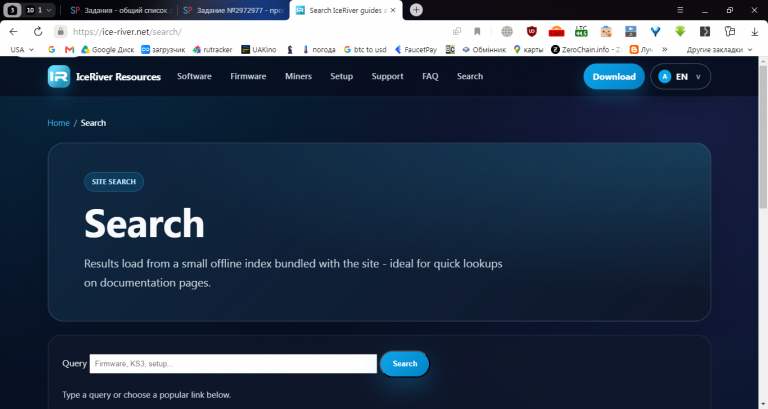Viewport: 768px width, 409px height.
Task: Open the extensions puzzle icon
Action: (x=730, y=32)
